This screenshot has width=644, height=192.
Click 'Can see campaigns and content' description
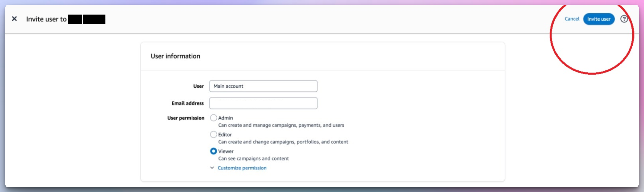click(x=253, y=158)
